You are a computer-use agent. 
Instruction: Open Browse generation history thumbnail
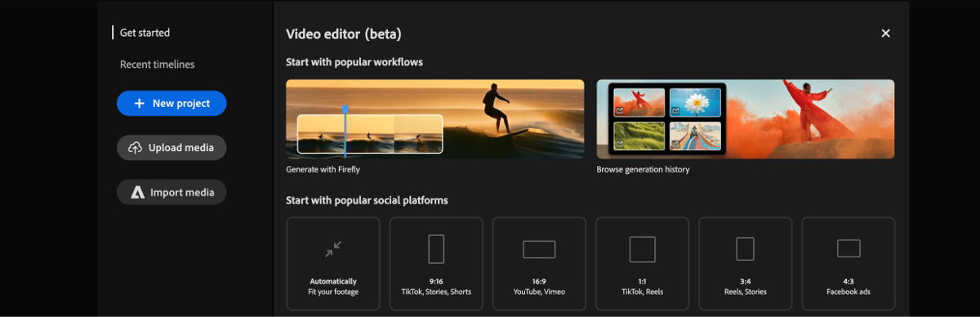pyautogui.click(x=745, y=118)
